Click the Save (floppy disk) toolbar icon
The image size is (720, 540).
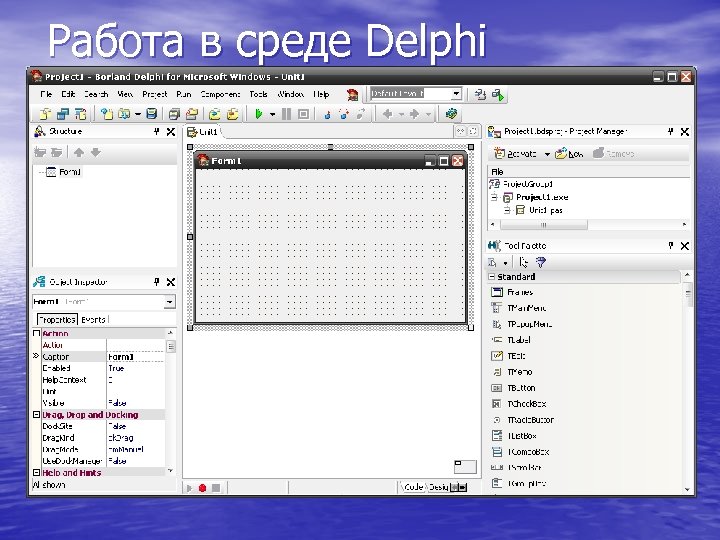click(152, 113)
